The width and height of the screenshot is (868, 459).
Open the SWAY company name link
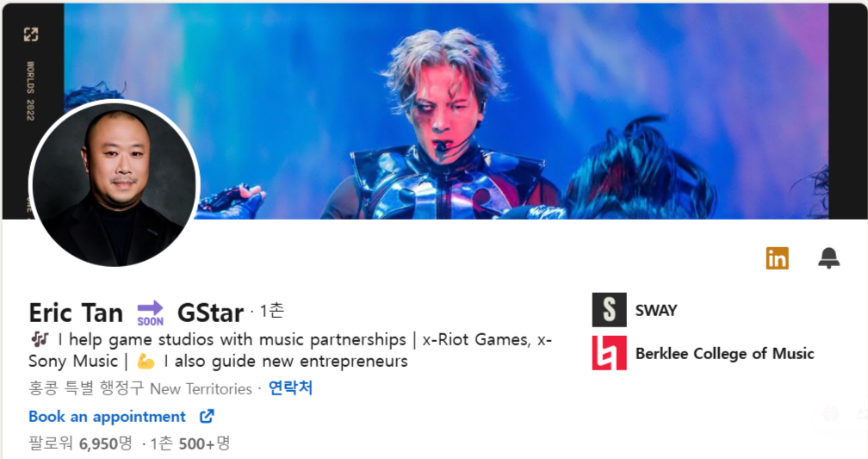click(656, 311)
